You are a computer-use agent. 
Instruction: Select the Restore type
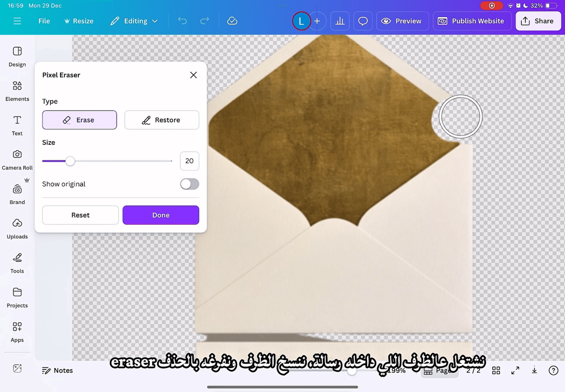162,120
